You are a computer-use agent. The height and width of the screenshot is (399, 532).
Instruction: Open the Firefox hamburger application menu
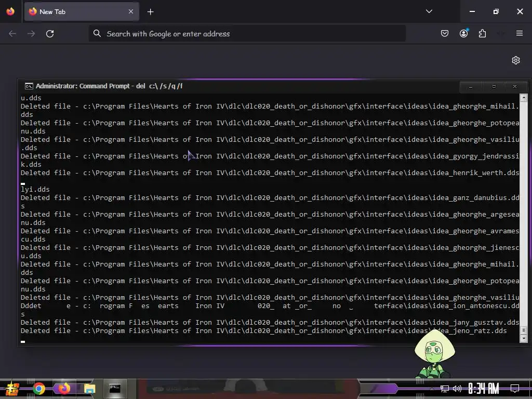pos(519,33)
